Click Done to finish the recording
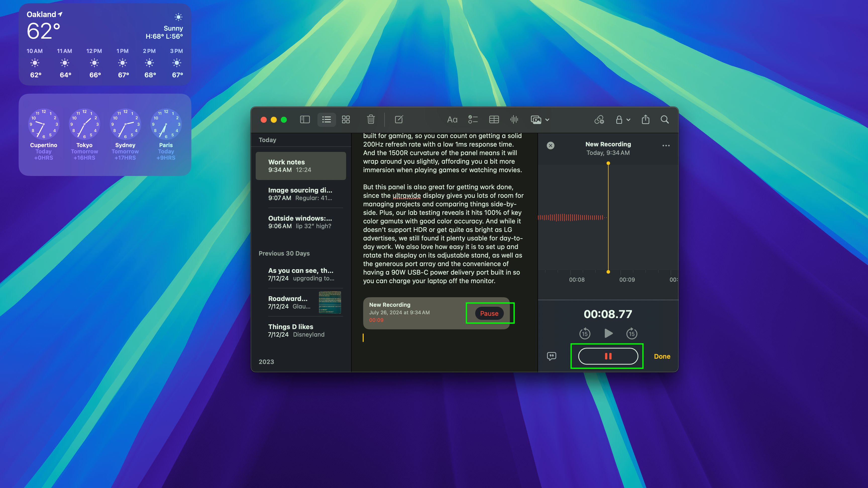The image size is (868, 488). coord(662,356)
